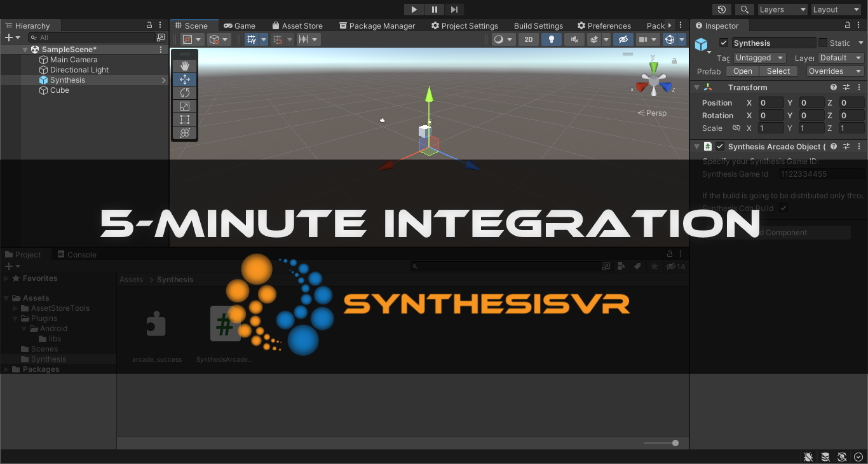Viewport: 868px width, 464px height.
Task: Open the Layout dropdown
Action: point(836,10)
